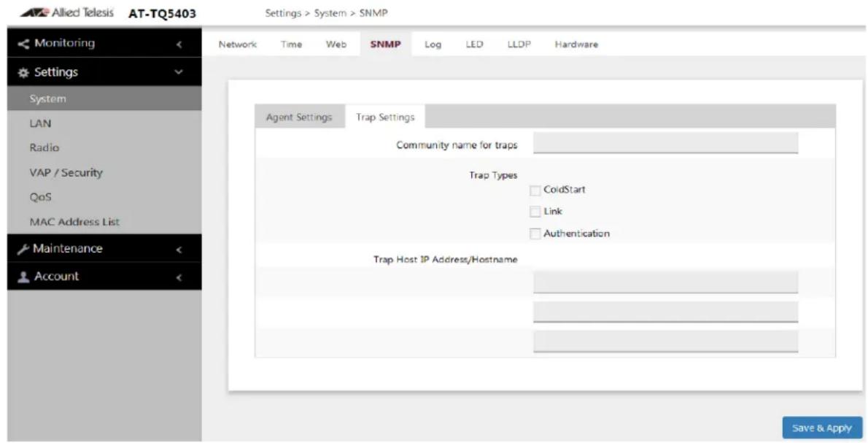Click the Maintenance wrench icon
Image resolution: width=868 pixels, height=443 pixels.
coord(23,249)
